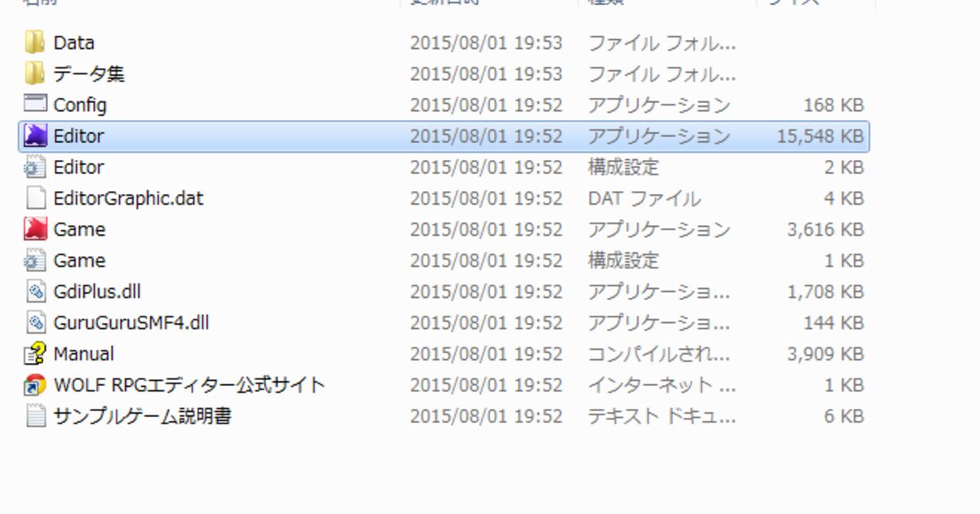The image size is (980, 514).
Task: Click the DAT ファイル type entry
Action: click(644, 198)
